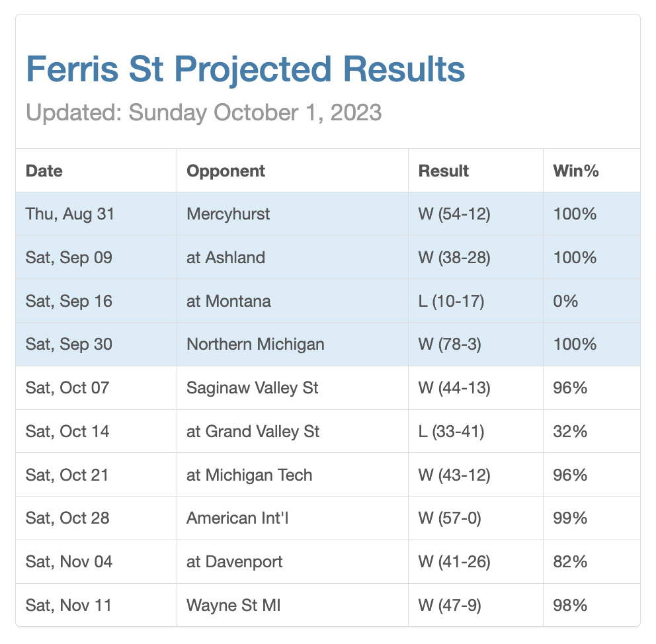
Task: Select the Date column header
Action: (44, 171)
